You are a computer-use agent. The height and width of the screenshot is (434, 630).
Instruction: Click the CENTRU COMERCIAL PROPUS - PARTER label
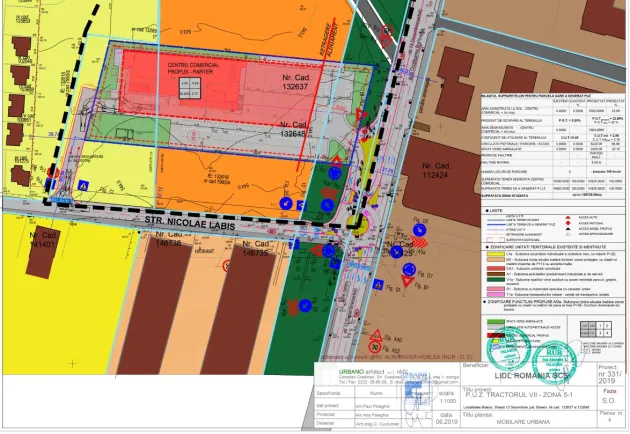[x=193, y=68]
